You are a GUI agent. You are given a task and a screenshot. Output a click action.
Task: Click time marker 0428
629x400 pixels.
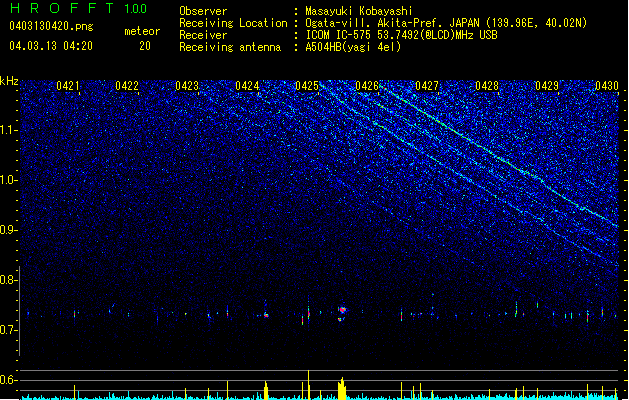487,86
